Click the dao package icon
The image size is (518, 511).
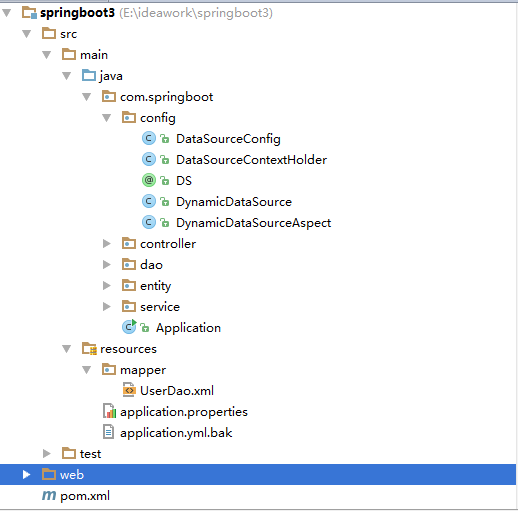point(129,264)
